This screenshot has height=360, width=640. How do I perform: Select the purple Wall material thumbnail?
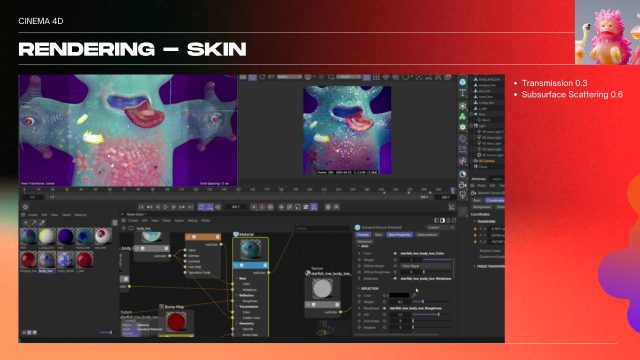(x=65, y=237)
